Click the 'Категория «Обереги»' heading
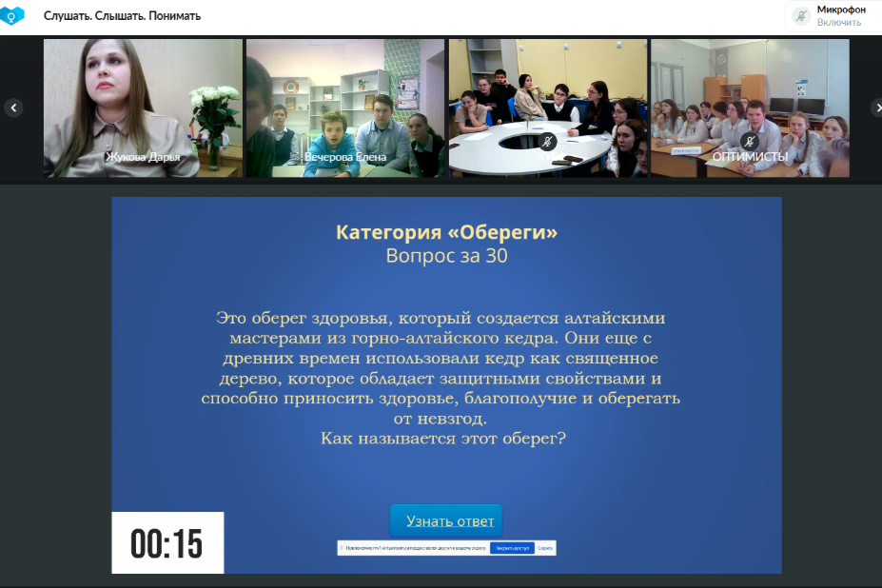Viewport: 882px width, 588px height. click(x=446, y=233)
